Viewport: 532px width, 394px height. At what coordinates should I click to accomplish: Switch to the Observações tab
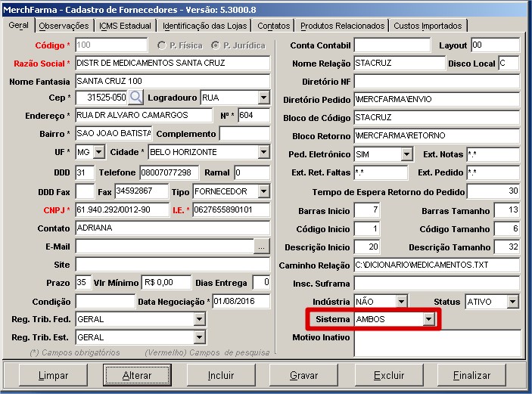pyautogui.click(x=64, y=26)
